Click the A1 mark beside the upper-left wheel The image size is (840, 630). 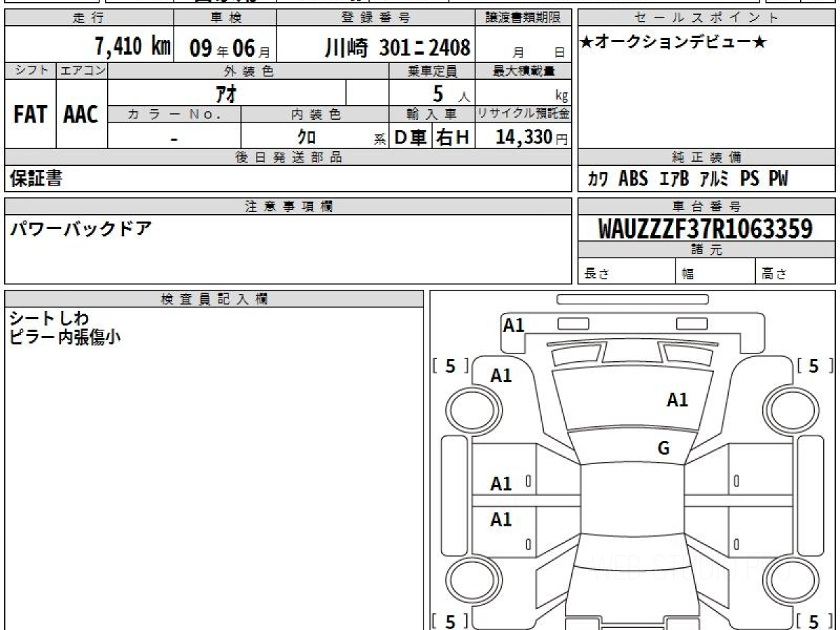click(501, 376)
